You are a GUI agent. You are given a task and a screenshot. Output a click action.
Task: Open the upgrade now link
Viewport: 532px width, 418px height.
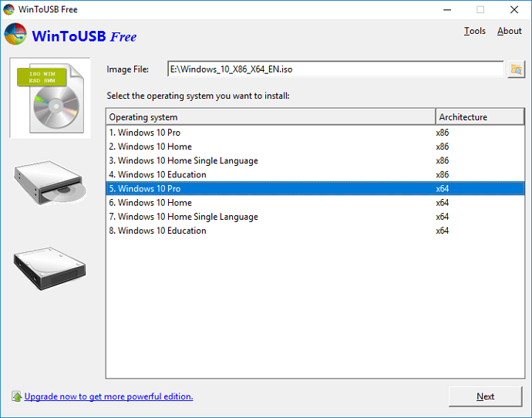[x=109, y=396]
